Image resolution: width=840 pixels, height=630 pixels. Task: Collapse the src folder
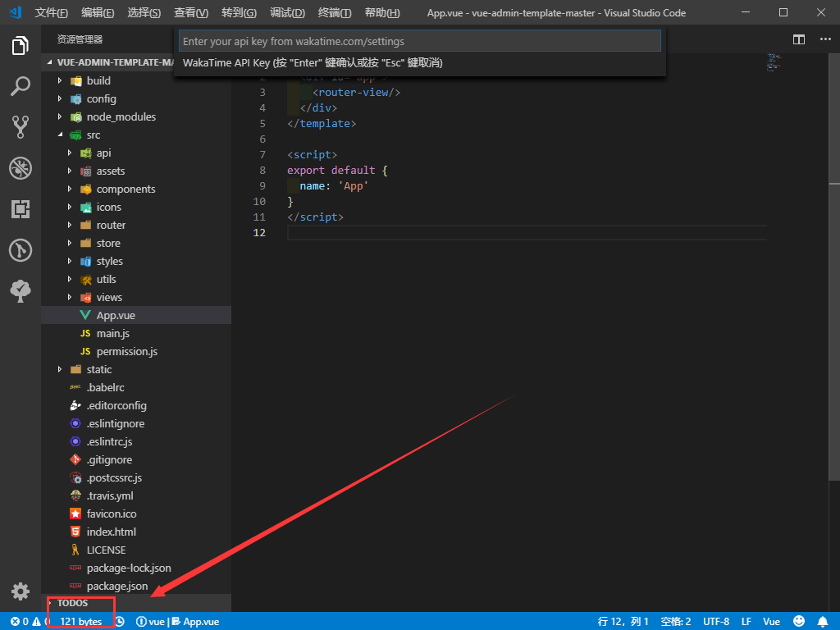136,135
